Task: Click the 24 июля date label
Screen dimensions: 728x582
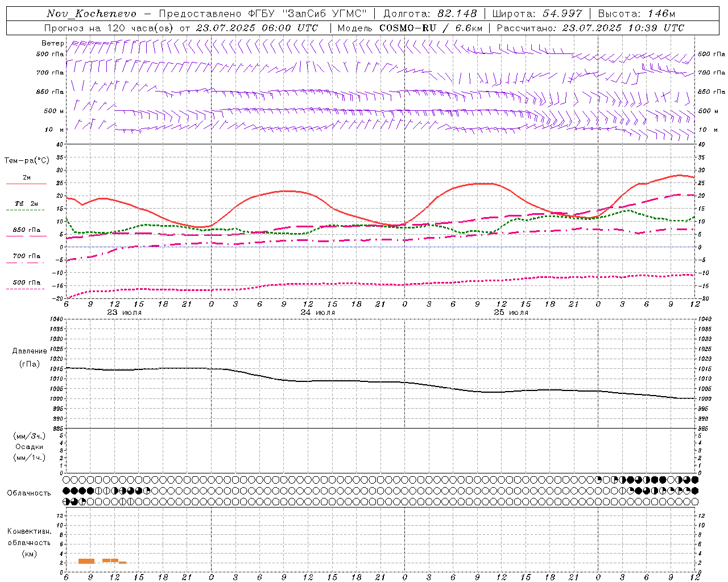Action: (318, 313)
